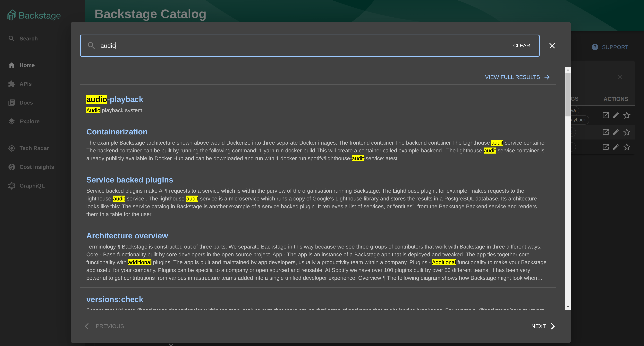Select Explore from left sidebar
Image resolution: width=644 pixels, height=346 pixels.
coord(29,122)
